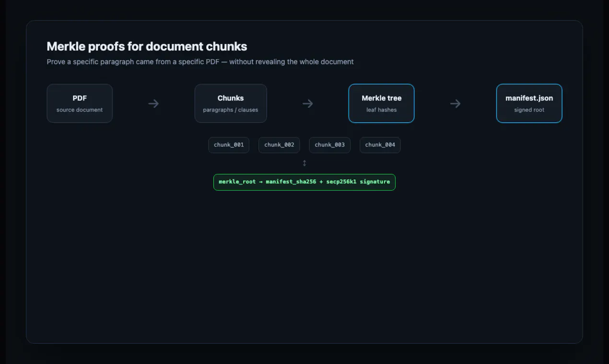Select the chunk_002 chip
Viewport: 609px width, 364px height.
(x=279, y=145)
